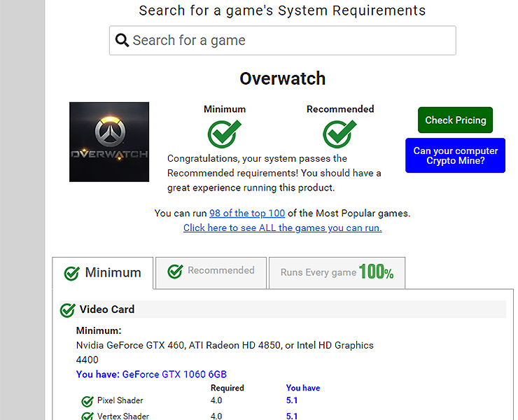Click Search for a game's System Requirements heading

pos(282,10)
